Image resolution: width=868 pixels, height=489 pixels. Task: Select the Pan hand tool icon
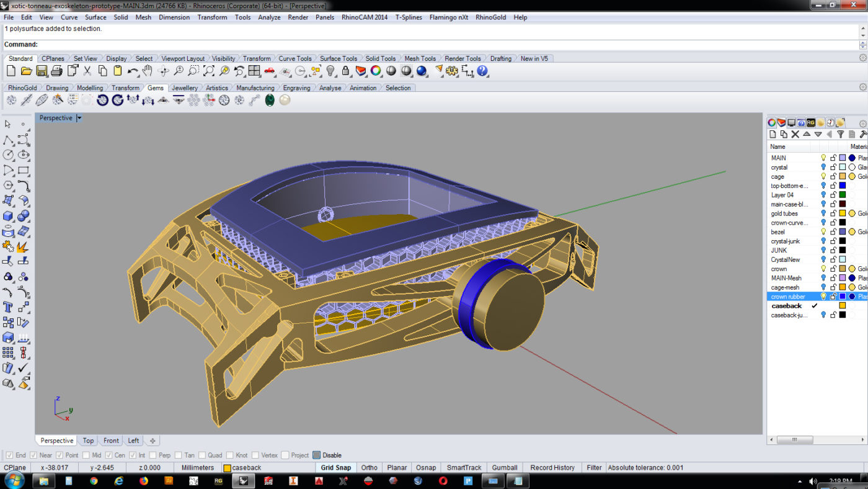coord(148,71)
